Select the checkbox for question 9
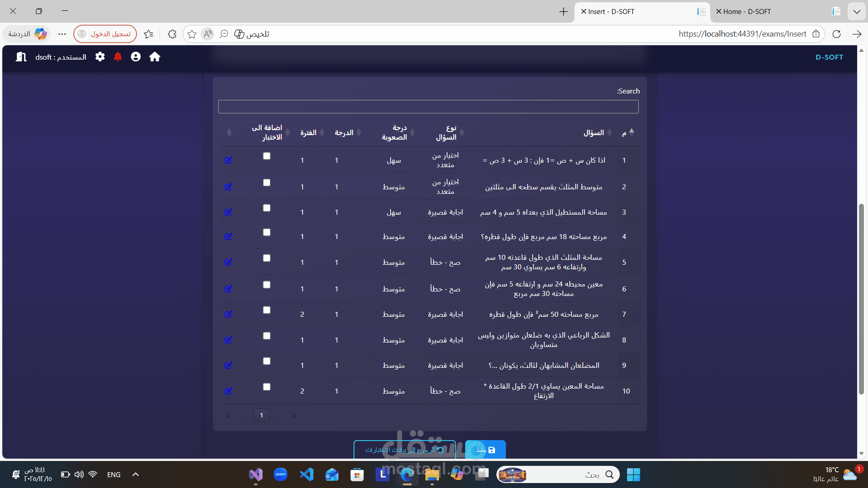Image resolution: width=868 pixels, height=488 pixels. click(267, 361)
